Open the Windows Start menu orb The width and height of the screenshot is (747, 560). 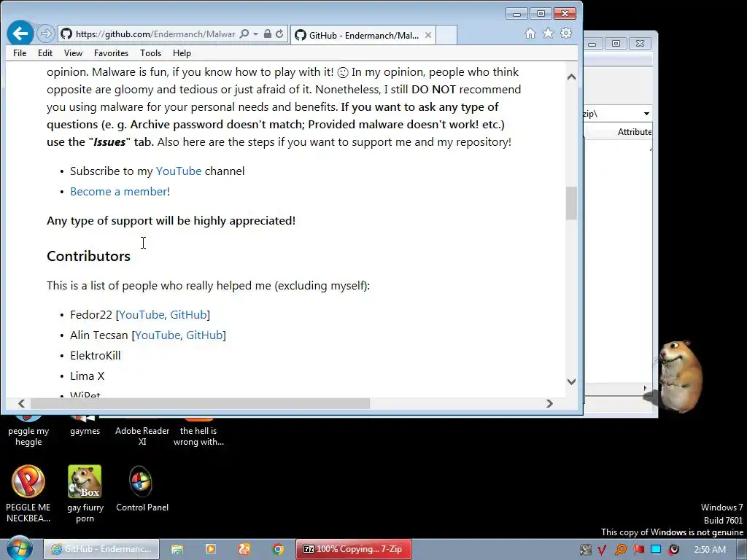click(20, 549)
